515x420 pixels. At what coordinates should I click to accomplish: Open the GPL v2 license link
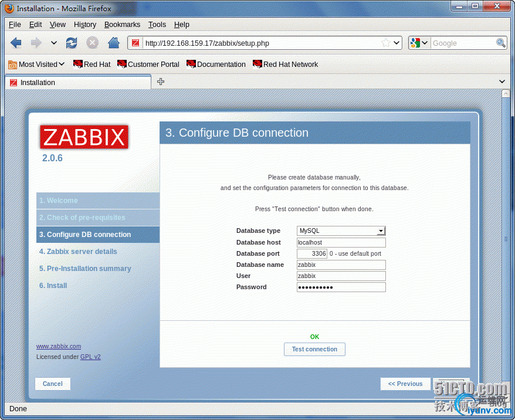click(x=90, y=357)
